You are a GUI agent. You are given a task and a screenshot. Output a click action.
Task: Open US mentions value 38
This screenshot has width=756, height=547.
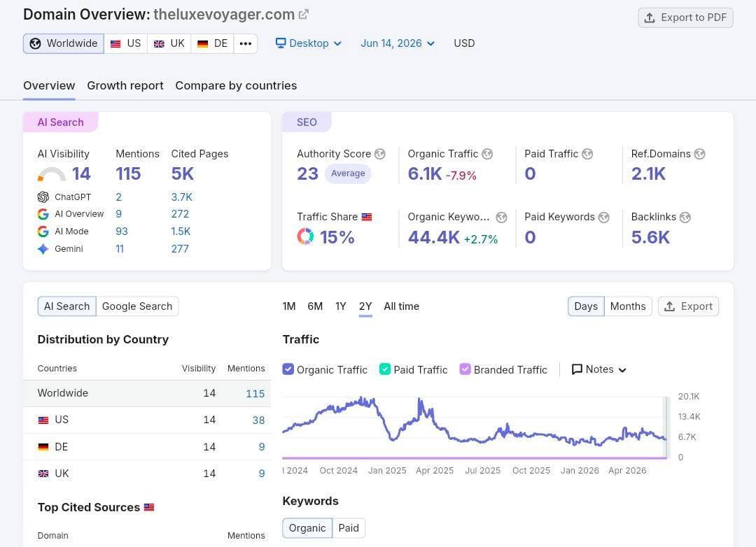(x=258, y=420)
